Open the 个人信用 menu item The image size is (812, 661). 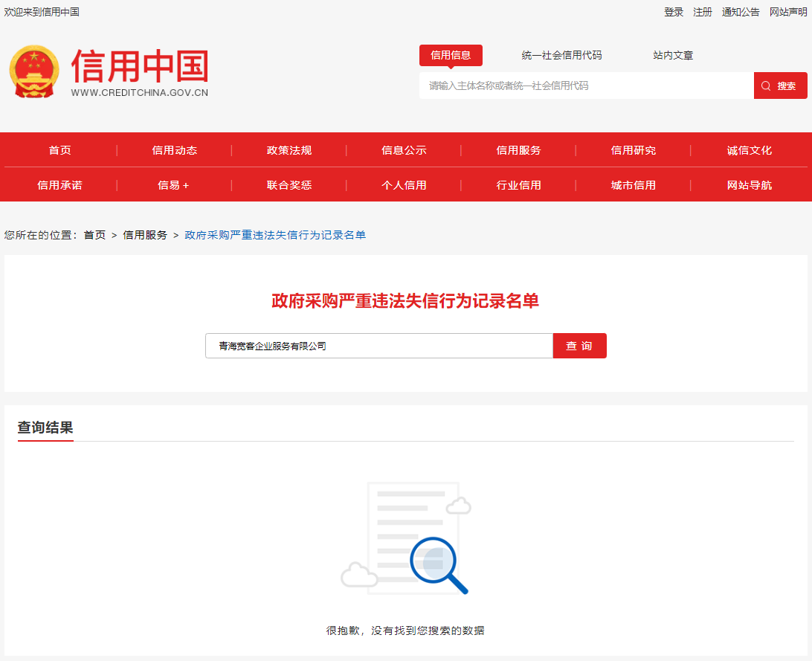coord(404,185)
